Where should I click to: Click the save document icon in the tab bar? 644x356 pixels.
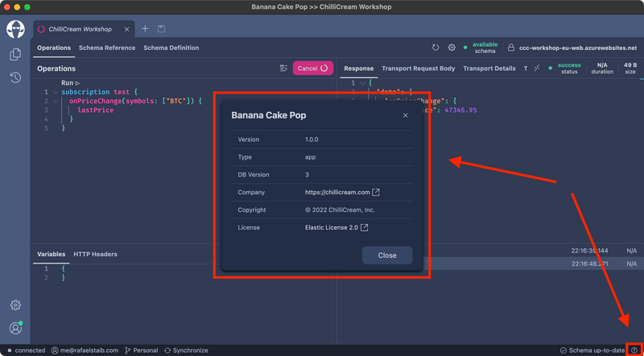coord(162,29)
